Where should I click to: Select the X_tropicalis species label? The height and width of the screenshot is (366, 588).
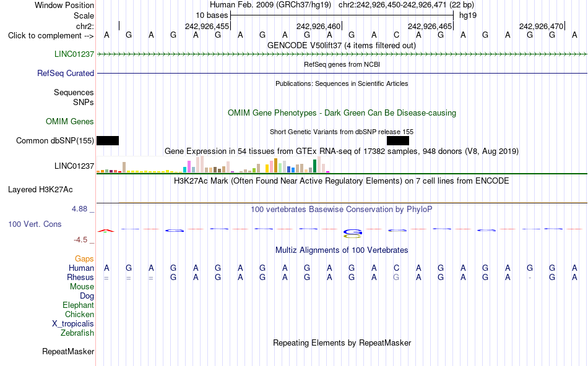[73, 324]
